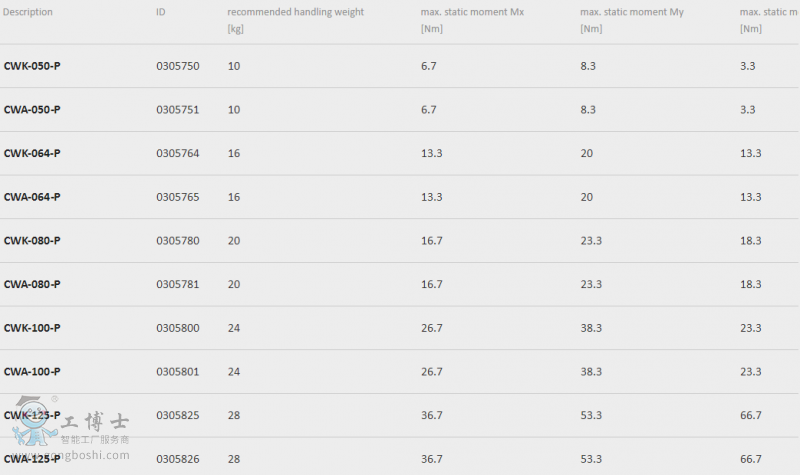Click max. static moment My header

coord(632,19)
